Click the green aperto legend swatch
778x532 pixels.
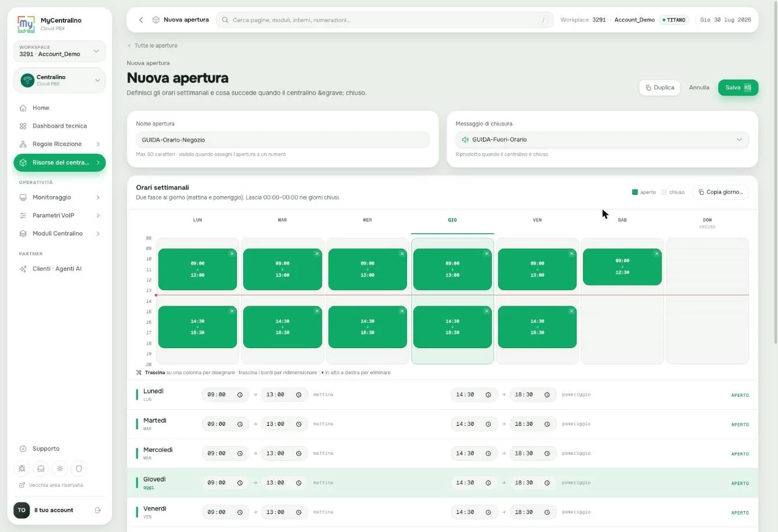pos(635,192)
